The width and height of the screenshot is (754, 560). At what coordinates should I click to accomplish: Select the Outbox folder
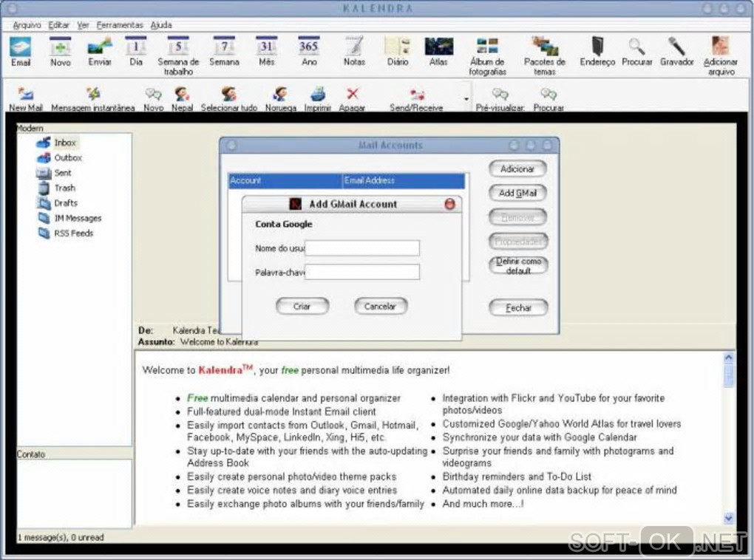[x=60, y=157]
